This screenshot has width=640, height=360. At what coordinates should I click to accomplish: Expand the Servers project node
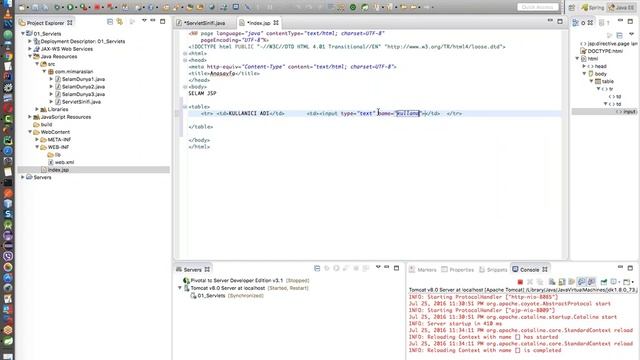(23, 177)
